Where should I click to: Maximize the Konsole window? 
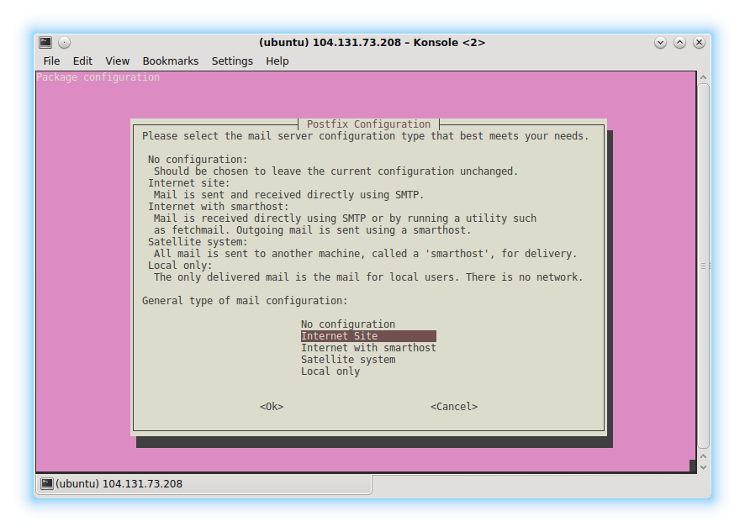679,43
